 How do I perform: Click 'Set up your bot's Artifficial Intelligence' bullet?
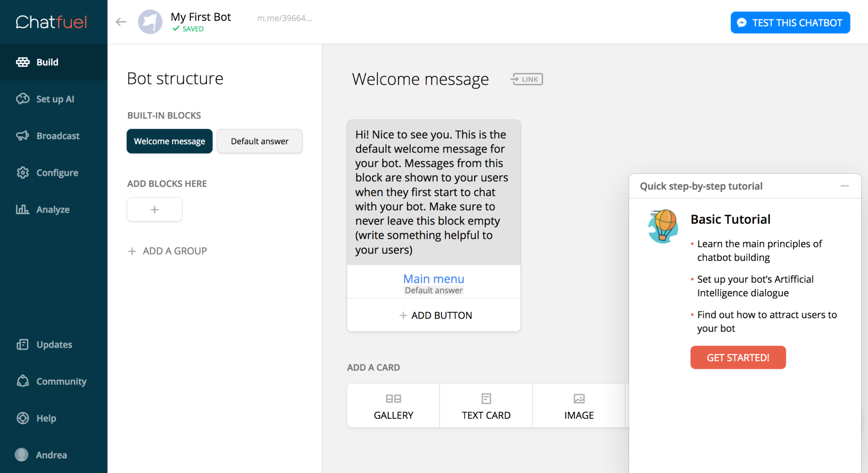click(x=755, y=286)
